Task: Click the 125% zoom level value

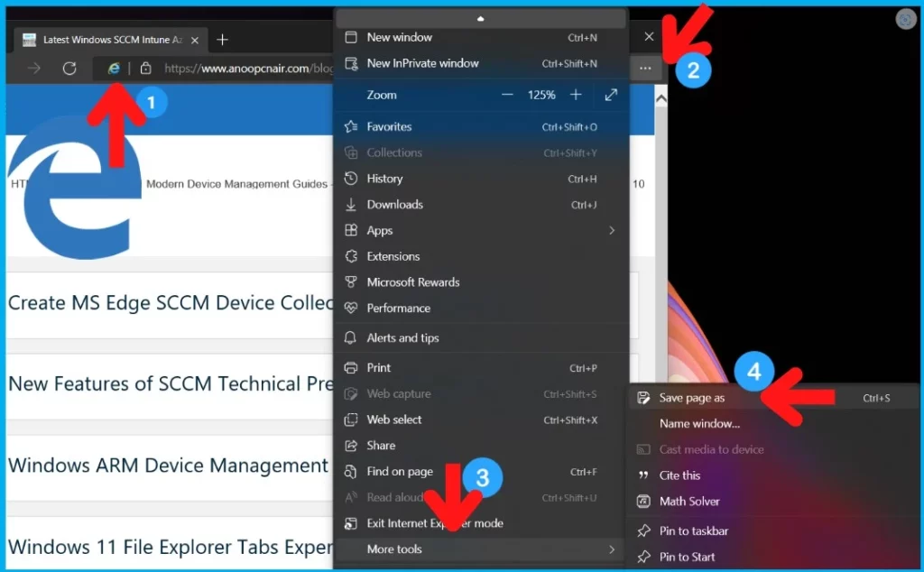Action: coord(541,95)
